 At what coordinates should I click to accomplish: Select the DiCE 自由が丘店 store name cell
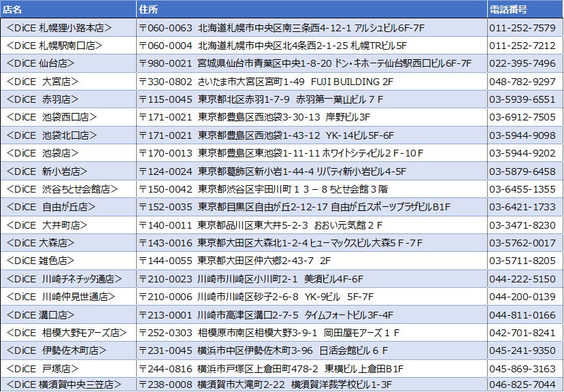click(68, 207)
